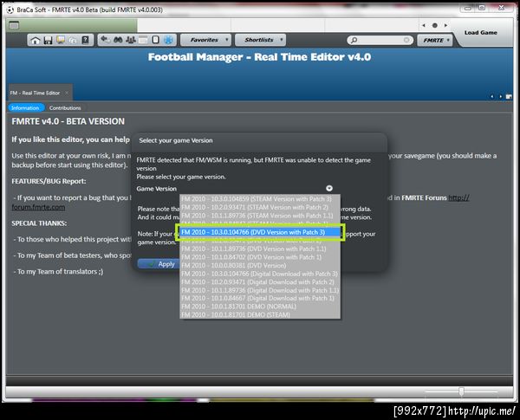Click the right arrow above the FMRTE button
Screen dimensions: 520x420
(445, 25)
